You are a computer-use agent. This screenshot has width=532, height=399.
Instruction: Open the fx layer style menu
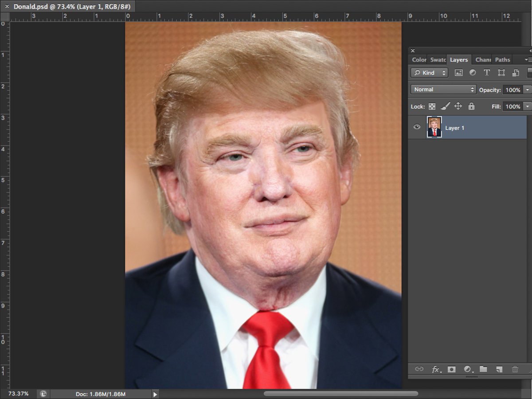pos(437,369)
